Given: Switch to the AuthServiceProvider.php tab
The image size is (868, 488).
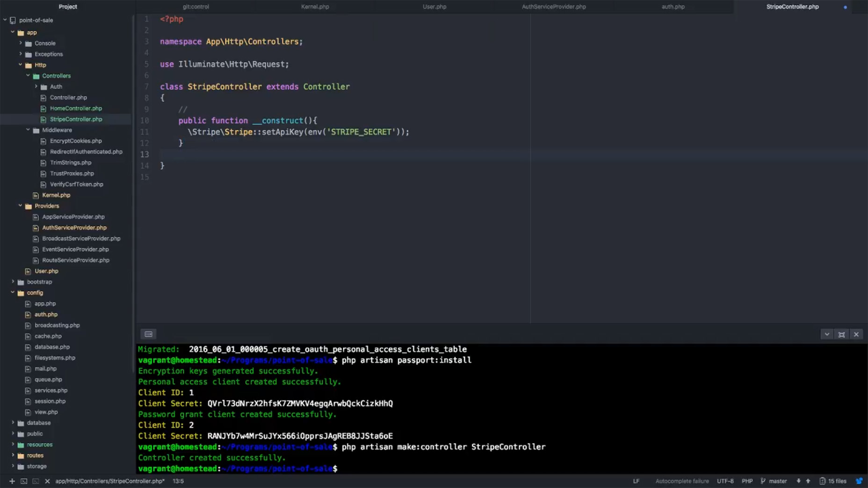Looking at the screenshot, I should 554,7.
